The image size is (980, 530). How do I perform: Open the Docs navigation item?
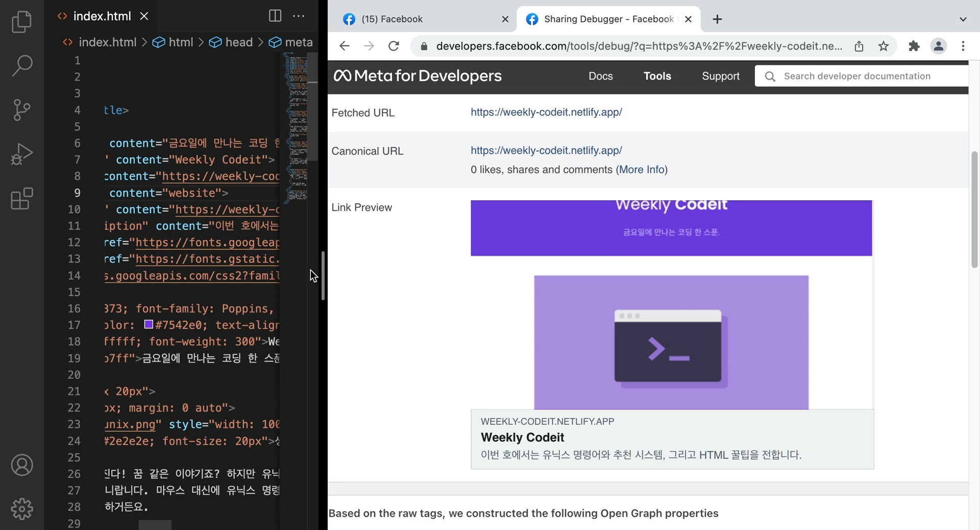coord(600,76)
